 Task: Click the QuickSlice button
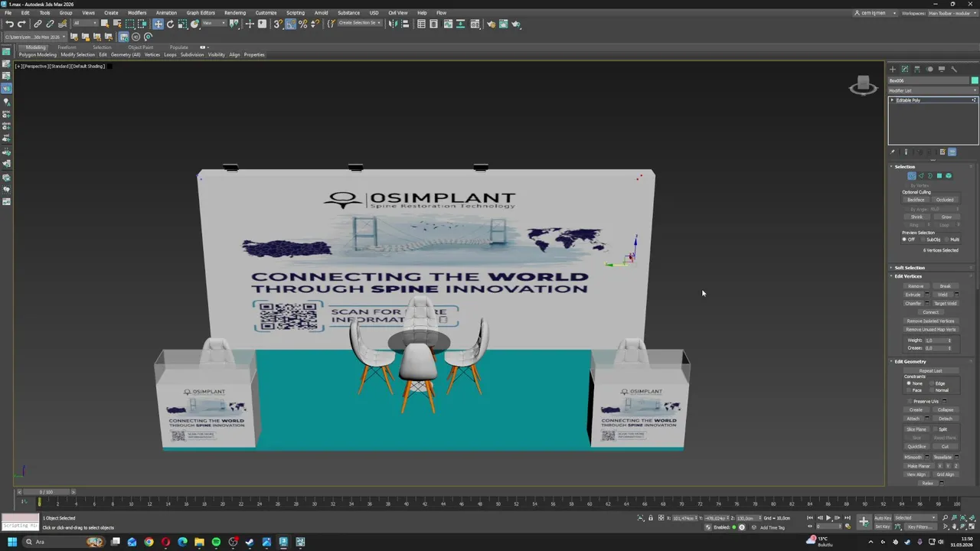click(916, 446)
